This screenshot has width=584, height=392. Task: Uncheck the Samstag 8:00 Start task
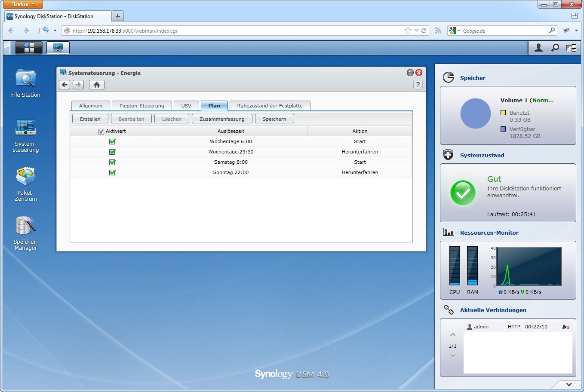pyautogui.click(x=112, y=162)
